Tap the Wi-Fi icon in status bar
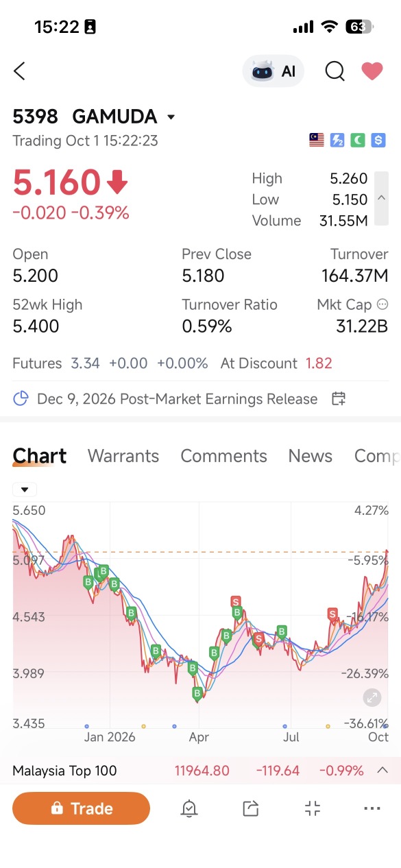This screenshot has width=401, height=868. [x=330, y=27]
